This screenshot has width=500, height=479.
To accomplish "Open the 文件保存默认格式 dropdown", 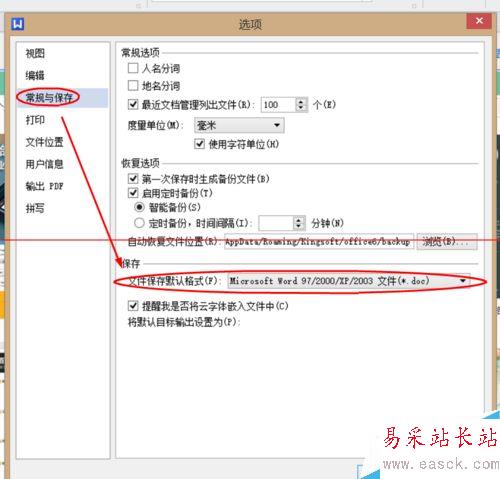I will click(349, 281).
